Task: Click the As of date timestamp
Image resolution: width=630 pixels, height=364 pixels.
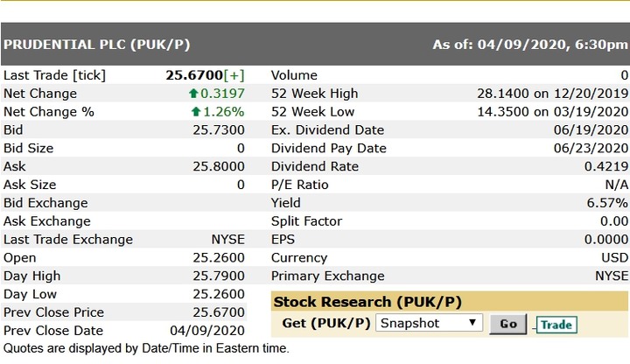Action: coord(530,45)
